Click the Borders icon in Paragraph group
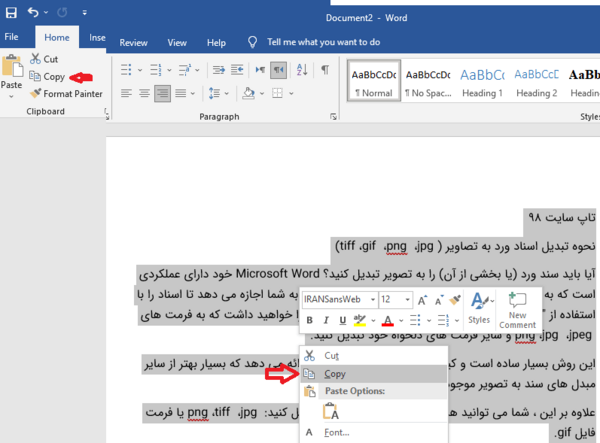600x443 pixels. point(277,93)
